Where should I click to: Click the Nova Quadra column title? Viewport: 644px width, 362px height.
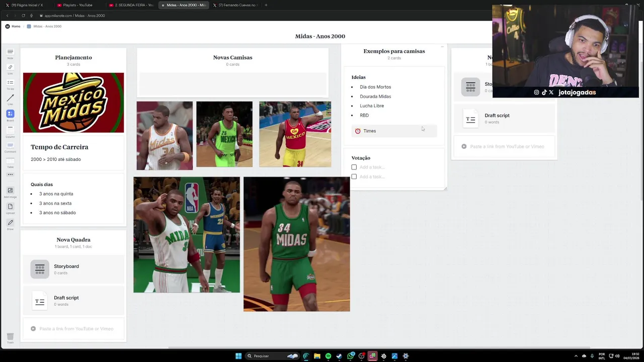click(x=73, y=240)
